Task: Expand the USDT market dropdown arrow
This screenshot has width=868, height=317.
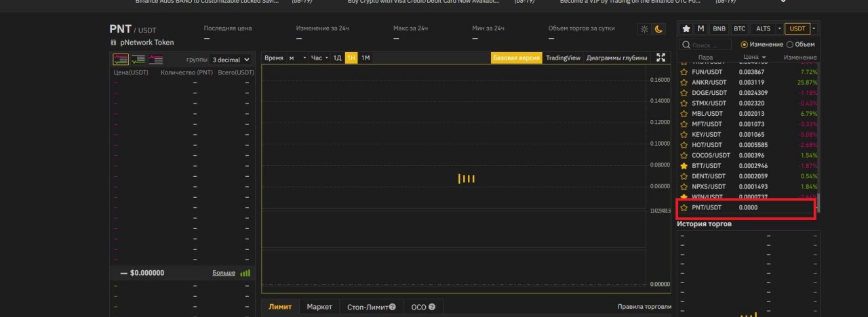Action: click(x=814, y=29)
